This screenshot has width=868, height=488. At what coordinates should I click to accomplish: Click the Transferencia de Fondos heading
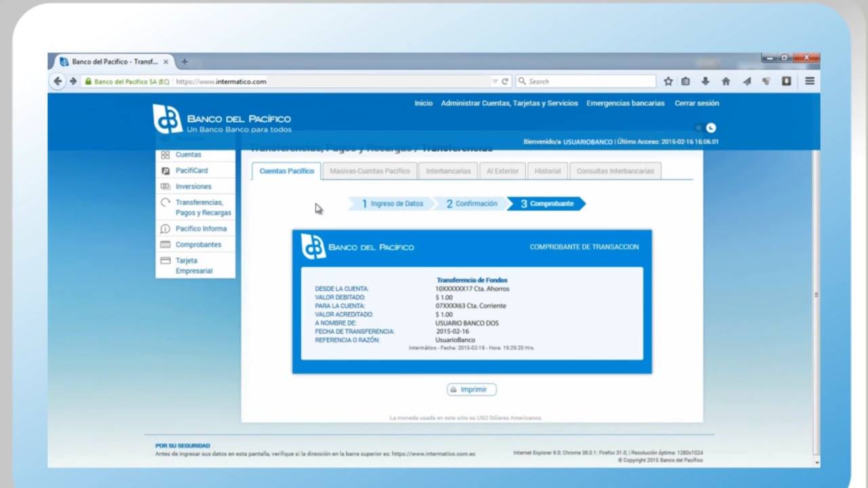coord(472,280)
